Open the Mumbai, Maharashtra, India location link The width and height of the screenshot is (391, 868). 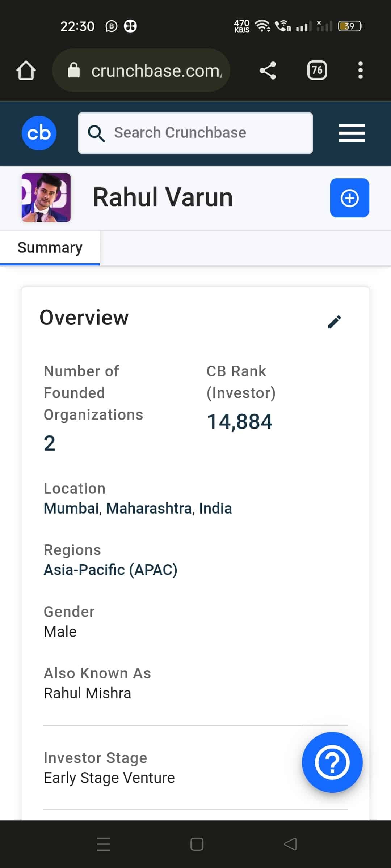coord(138,509)
